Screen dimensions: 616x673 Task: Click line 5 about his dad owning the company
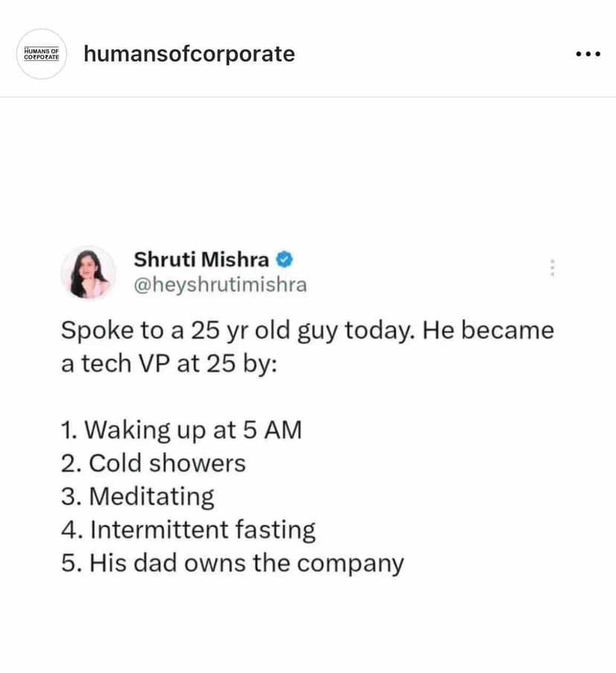231,563
